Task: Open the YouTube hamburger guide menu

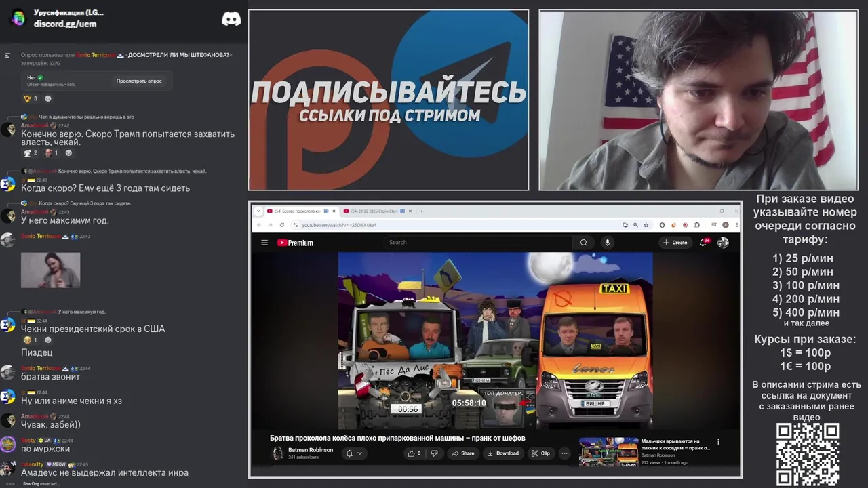Action: click(x=264, y=243)
